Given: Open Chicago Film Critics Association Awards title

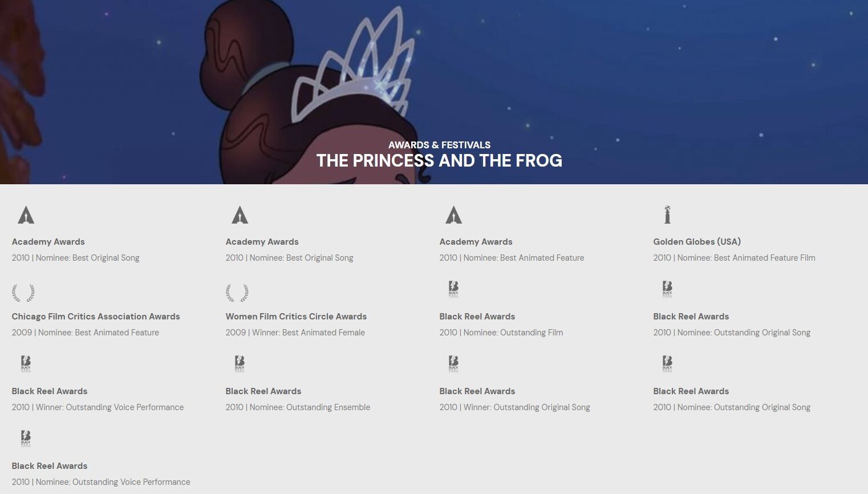Looking at the screenshot, I should (96, 317).
